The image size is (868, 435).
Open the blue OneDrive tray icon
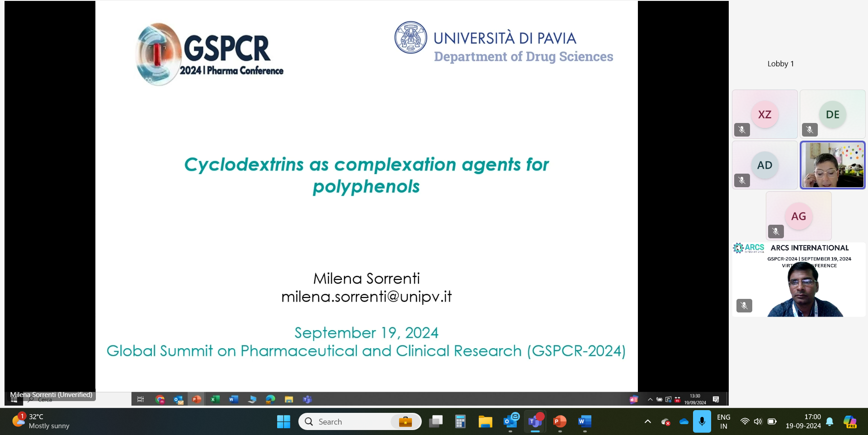click(x=684, y=421)
